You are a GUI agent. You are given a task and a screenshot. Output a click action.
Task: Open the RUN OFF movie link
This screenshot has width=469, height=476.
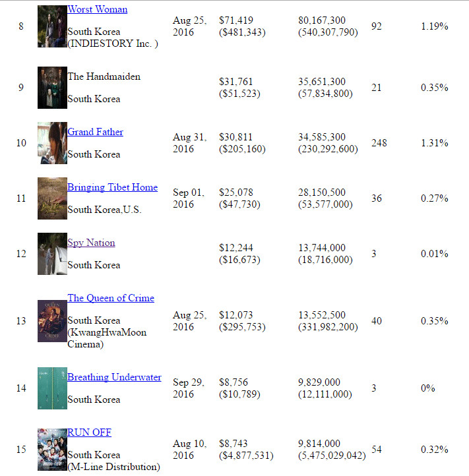[x=89, y=432]
